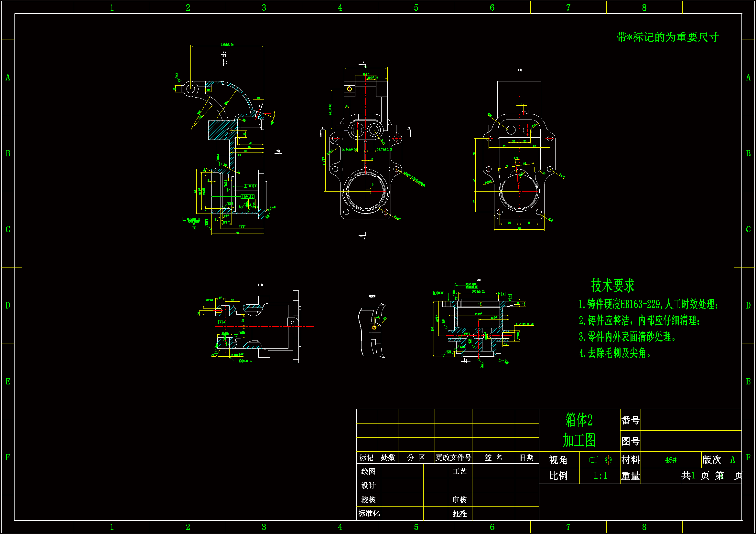The width and height of the screenshot is (756, 534).
Task: Select the 45# material value
Action: [x=670, y=460]
